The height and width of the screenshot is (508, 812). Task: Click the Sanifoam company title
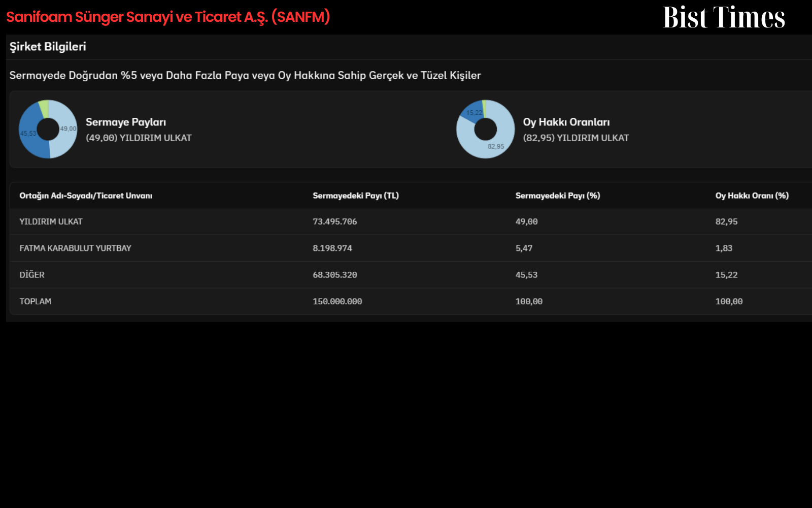[168, 17]
